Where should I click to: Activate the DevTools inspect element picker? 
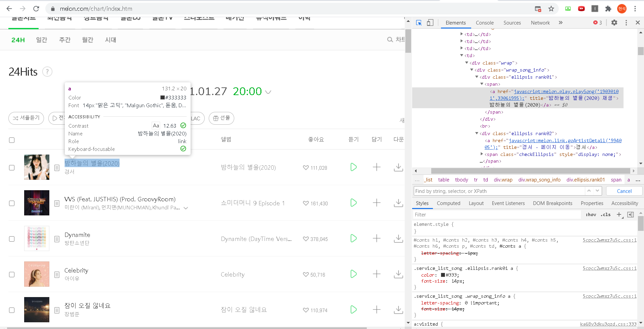tap(419, 23)
